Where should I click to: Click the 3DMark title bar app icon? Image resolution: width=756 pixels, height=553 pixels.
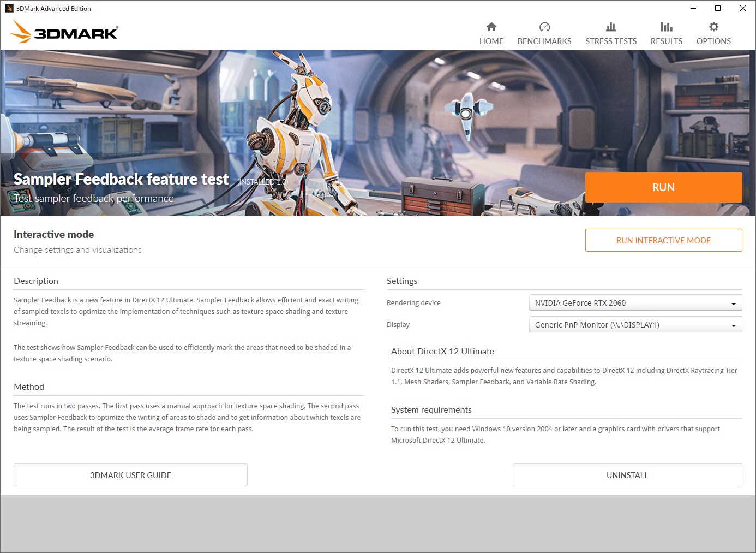click(x=9, y=8)
